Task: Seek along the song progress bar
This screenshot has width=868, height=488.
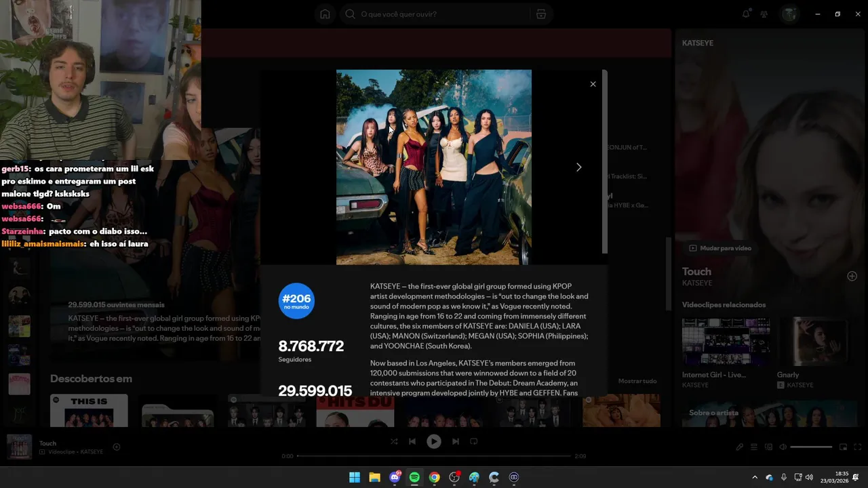Action: pyautogui.click(x=434, y=456)
